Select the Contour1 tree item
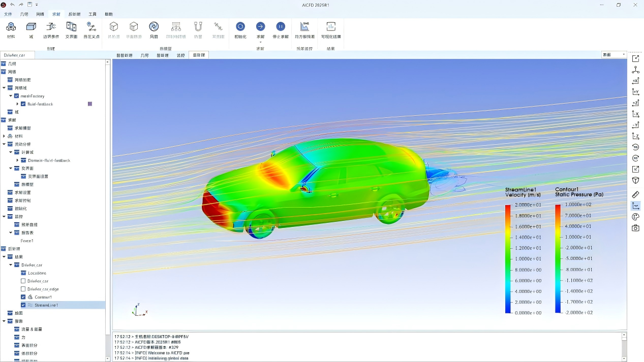Screen dimensions: 644x362 coord(43,297)
